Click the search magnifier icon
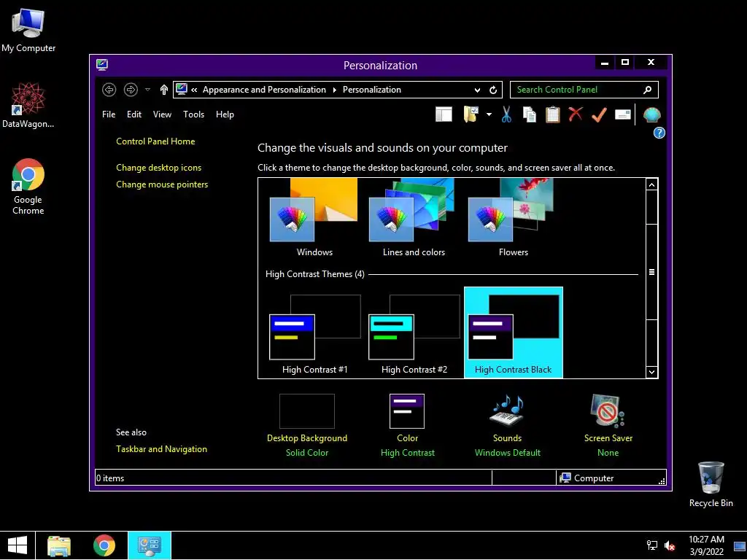Image resolution: width=747 pixels, height=560 pixels. point(648,90)
